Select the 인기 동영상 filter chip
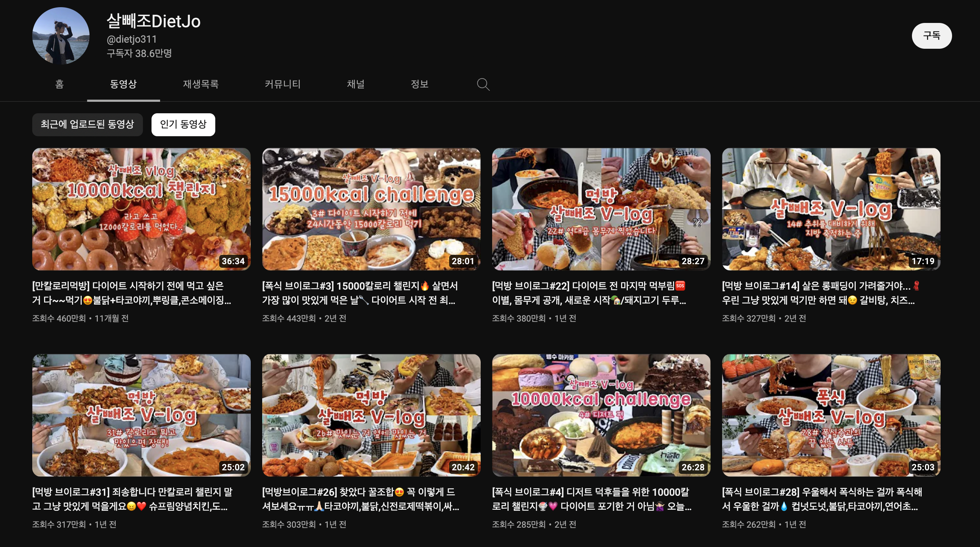980x547 pixels. point(183,124)
